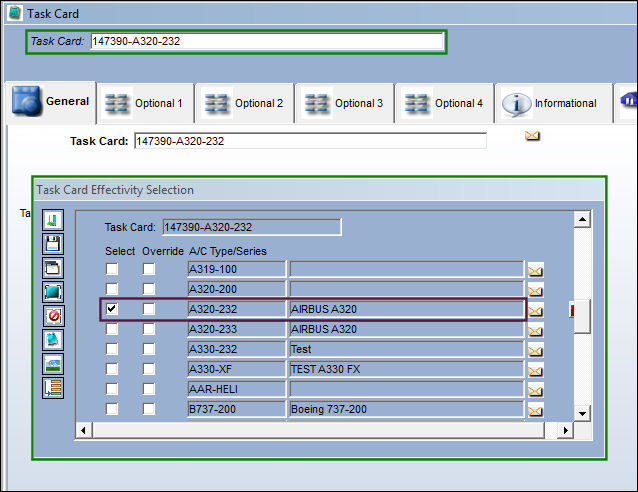Click the vertical scrollbar thumb
The width and height of the screenshot is (638, 492).
pos(582,317)
